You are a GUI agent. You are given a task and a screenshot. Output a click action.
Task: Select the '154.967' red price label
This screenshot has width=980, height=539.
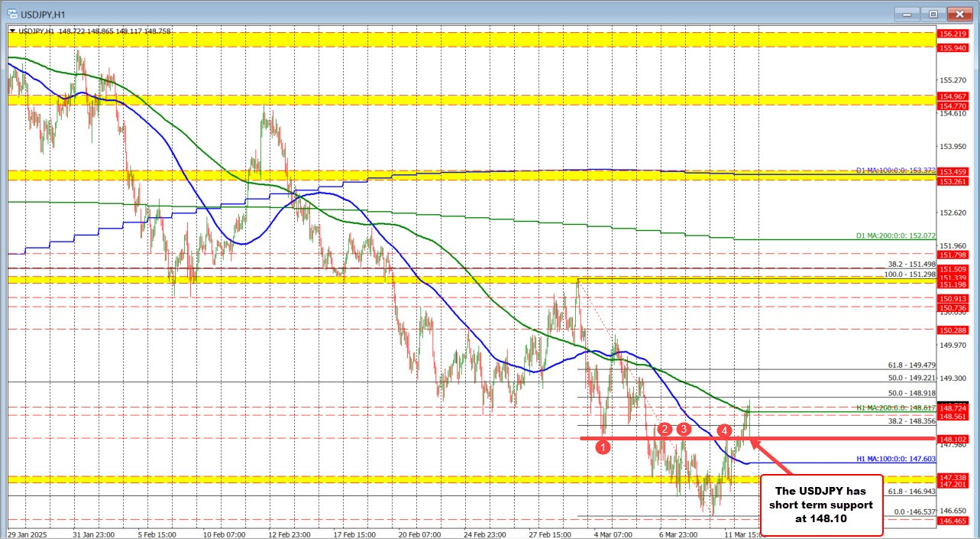click(x=952, y=97)
